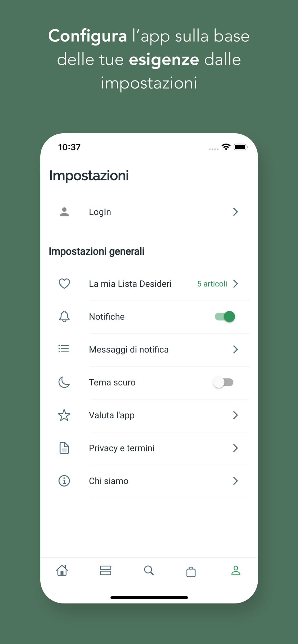298x644 pixels.
Task: Tap the document icon for Privacy e termini
Action: 64,448
